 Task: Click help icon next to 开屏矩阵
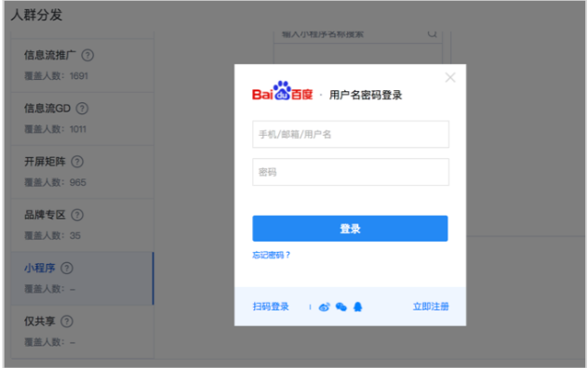(x=77, y=162)
